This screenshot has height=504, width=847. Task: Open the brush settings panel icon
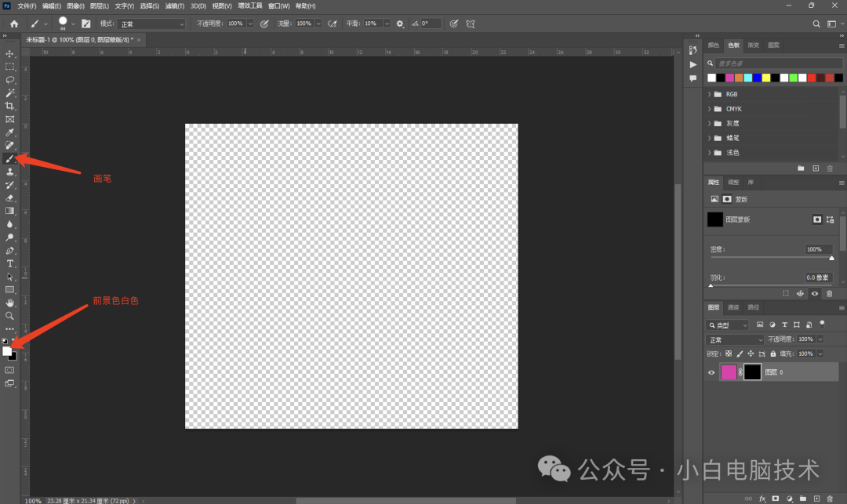tap(86, 24)
